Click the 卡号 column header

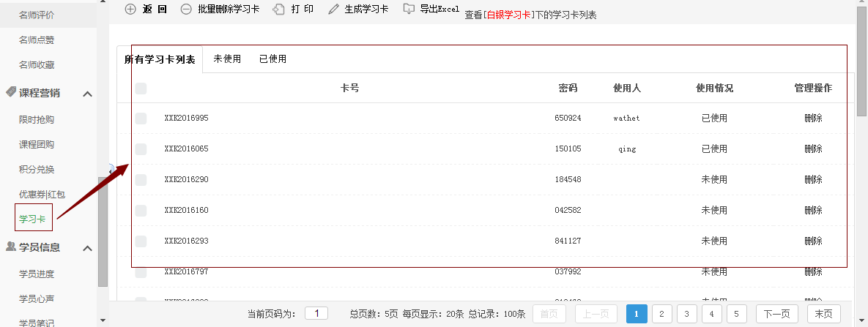coord(350,88)
